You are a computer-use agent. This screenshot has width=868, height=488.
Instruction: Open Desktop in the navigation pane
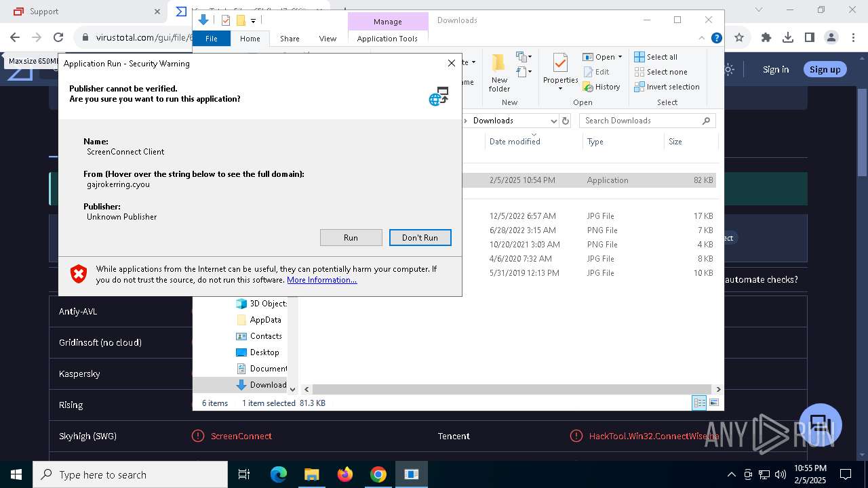click(x=257, y=352)
